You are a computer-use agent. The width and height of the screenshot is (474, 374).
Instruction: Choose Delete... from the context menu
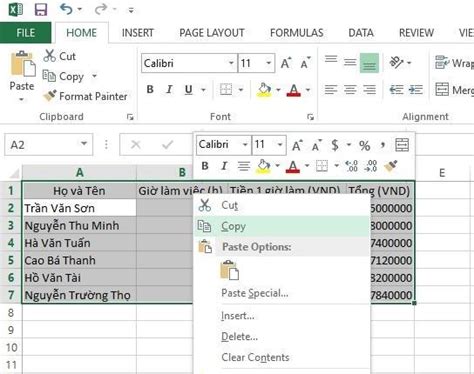[x=239, y=336]
